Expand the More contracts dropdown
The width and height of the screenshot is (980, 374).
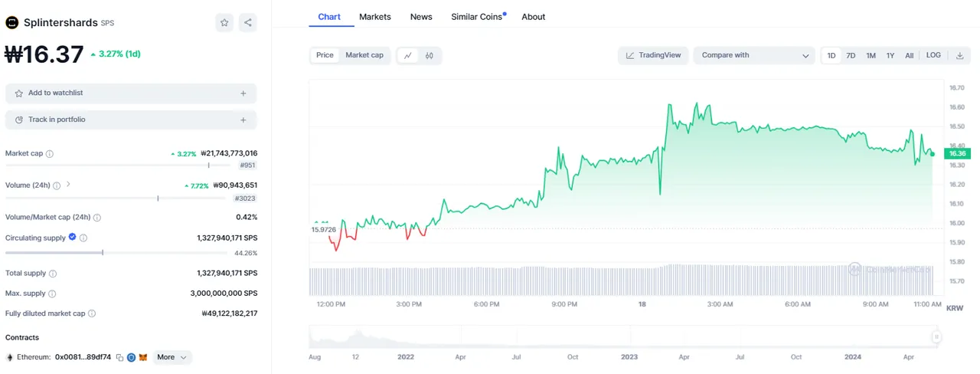coord(172,357)
